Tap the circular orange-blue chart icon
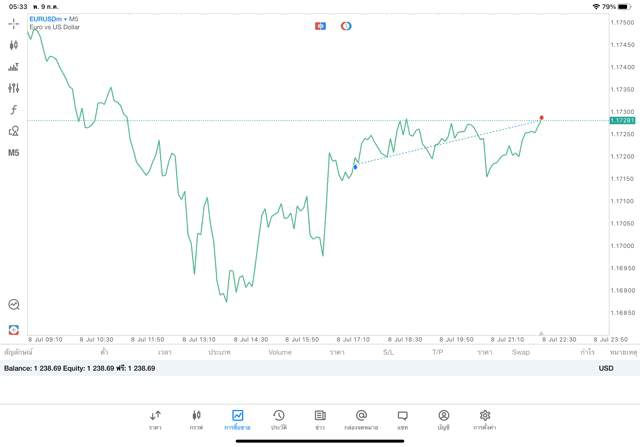The image size is (640, 447). coord(346,25)
